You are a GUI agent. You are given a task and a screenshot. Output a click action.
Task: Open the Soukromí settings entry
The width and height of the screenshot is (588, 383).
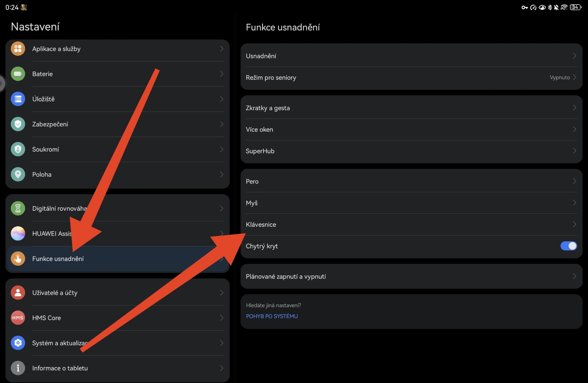coord(46,149)
